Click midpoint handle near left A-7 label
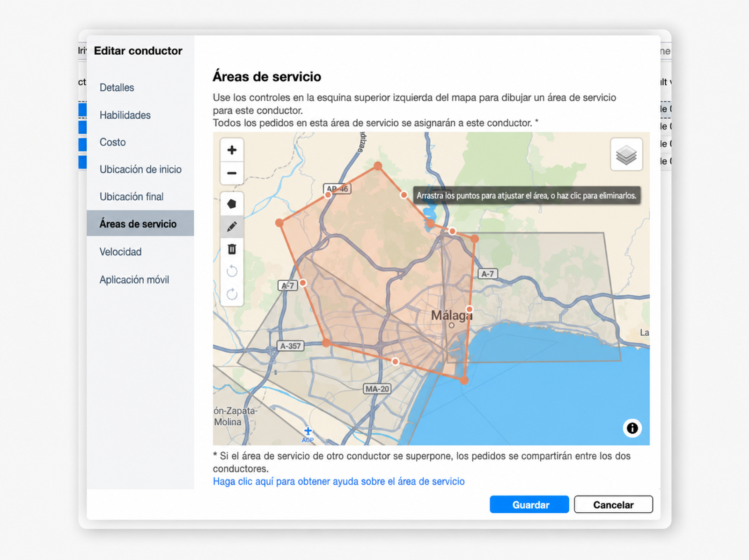The height and width of the screenshot is (560, 749). pos(303,283)
